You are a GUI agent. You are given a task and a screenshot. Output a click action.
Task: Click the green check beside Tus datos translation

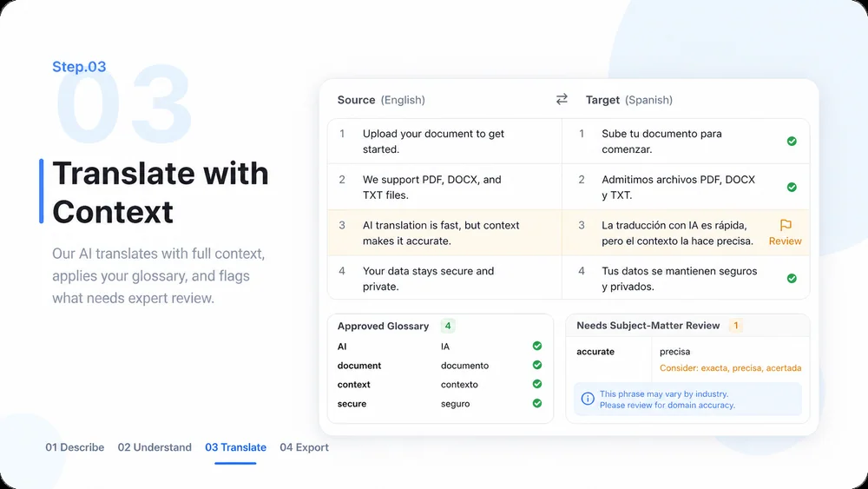(x=792, y=279)
